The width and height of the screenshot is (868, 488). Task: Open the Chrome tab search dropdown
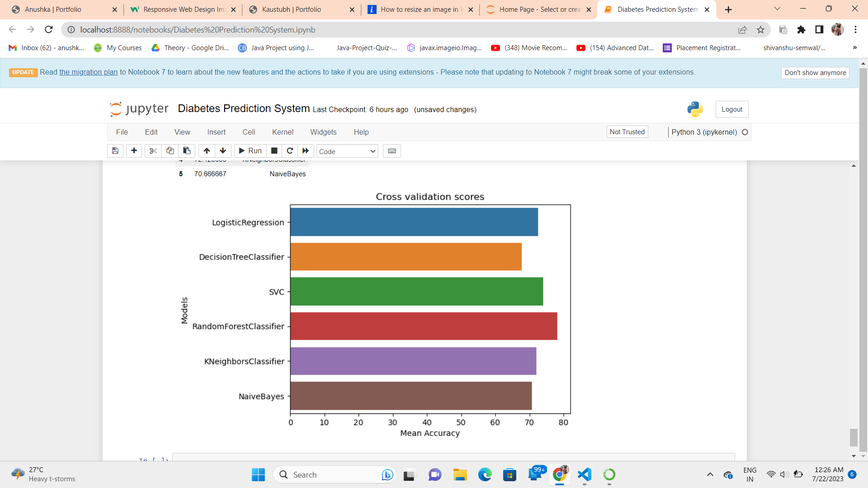(777, 9)
